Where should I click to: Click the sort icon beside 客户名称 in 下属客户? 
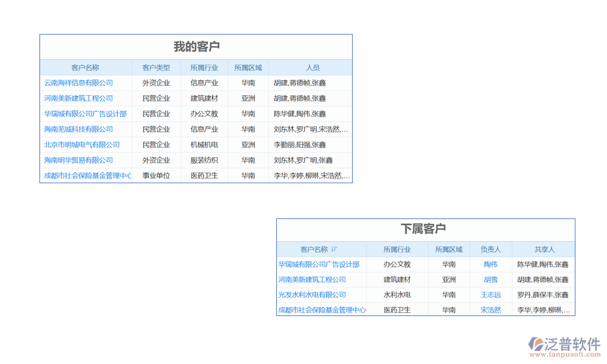(334, 249)
